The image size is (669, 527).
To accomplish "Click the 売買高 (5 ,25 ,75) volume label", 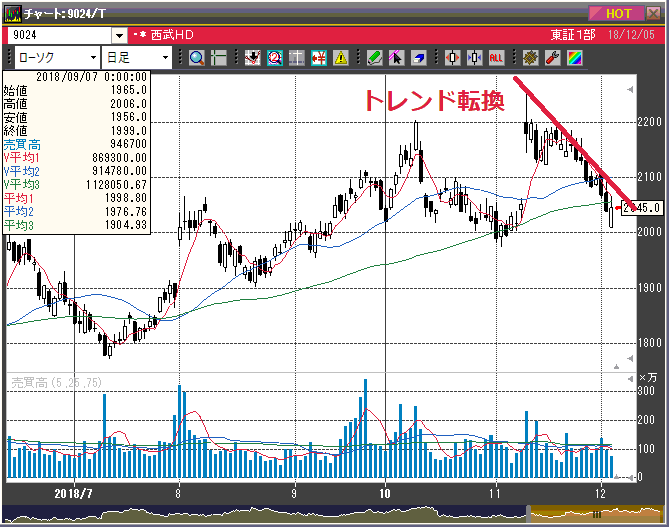I will click(56, 383).
